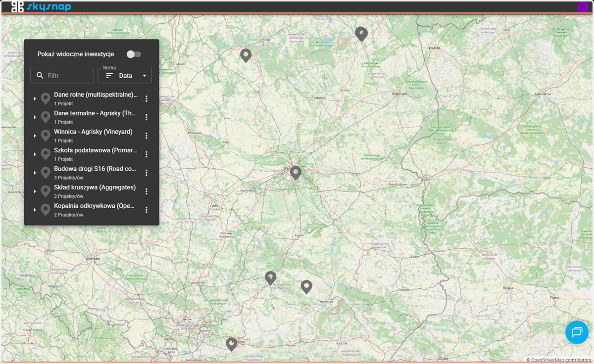Click the magnifier icon in the Filtr field
Screen dimensions: 594x364
point(40,76)
